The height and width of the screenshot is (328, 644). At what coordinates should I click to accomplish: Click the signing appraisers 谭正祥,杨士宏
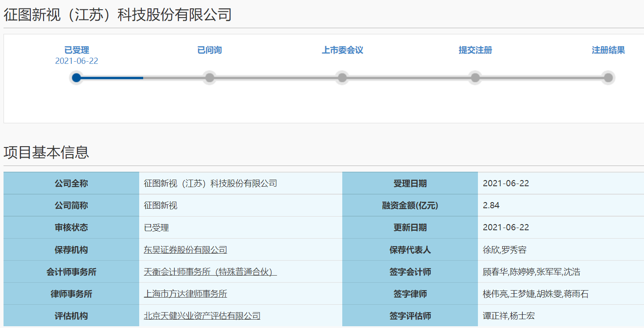point(509,316)
